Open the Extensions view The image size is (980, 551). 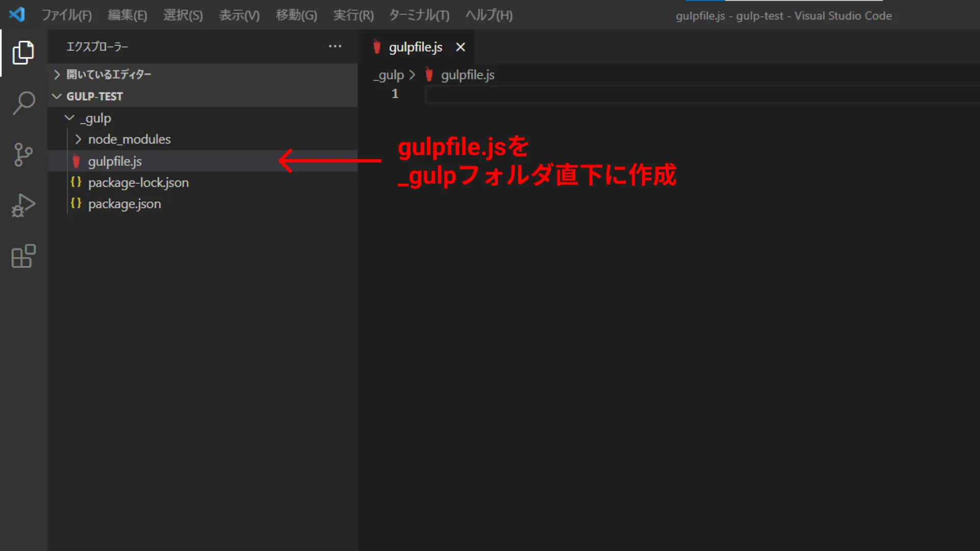pos(23,256)
